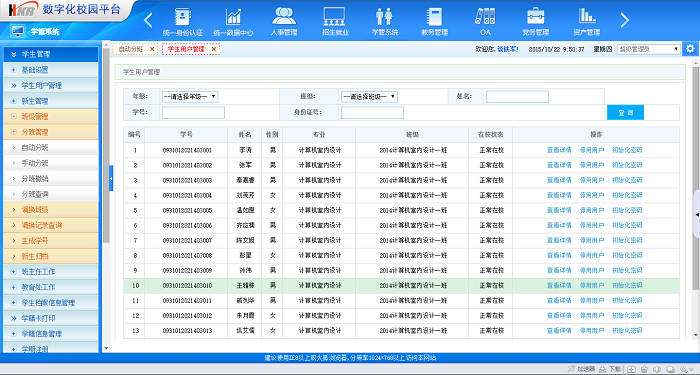Open the 超级管理员 role dropdown

click(648, 49)
